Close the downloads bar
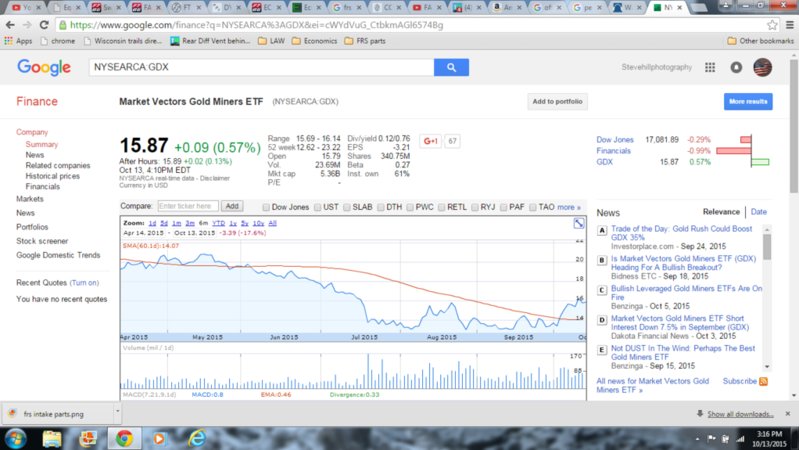Image resolution: width=799 pixels, height=450 pixels. click(x=788, y=414)
